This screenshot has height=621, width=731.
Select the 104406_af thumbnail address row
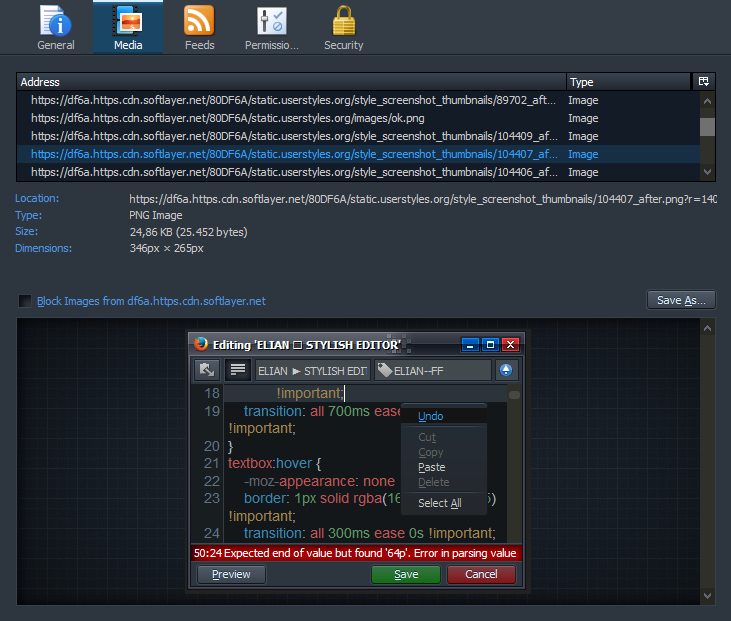tap(358, 172)
